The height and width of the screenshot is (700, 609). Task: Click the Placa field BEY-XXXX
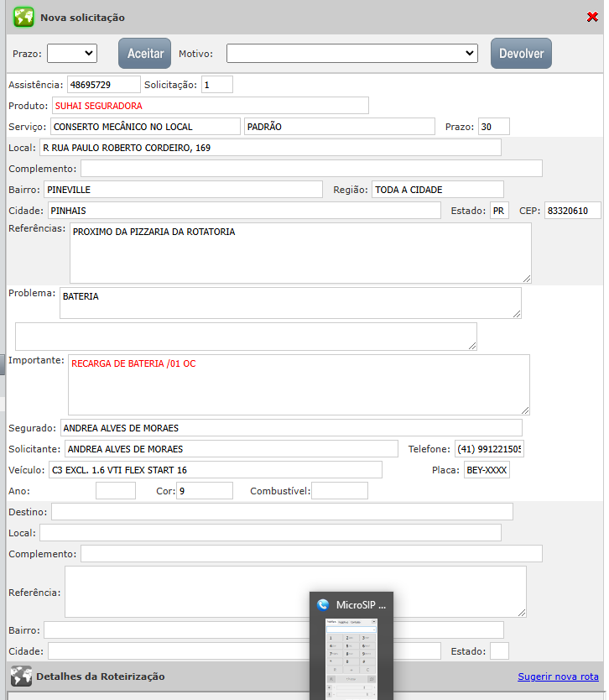[x=487, y=470]
